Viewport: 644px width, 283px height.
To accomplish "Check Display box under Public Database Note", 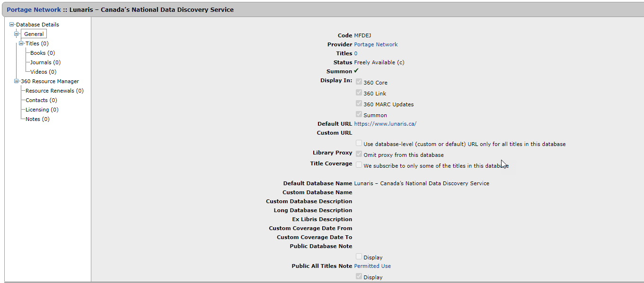I will point(359,257).
